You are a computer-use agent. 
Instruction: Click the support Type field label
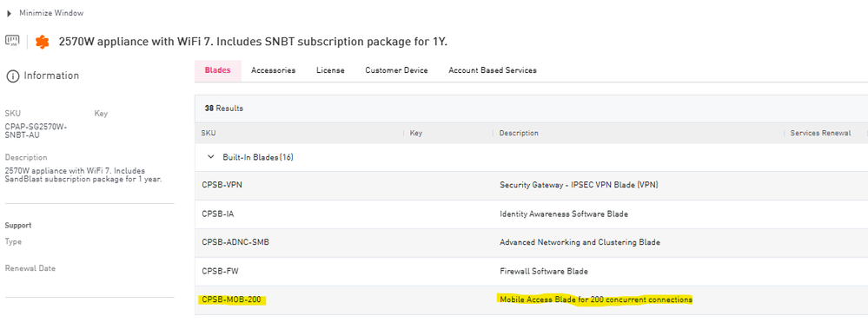pos(13,241)
